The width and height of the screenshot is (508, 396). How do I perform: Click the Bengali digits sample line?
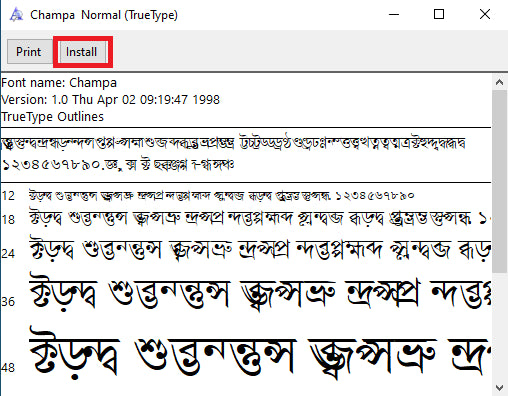(118, 165)
